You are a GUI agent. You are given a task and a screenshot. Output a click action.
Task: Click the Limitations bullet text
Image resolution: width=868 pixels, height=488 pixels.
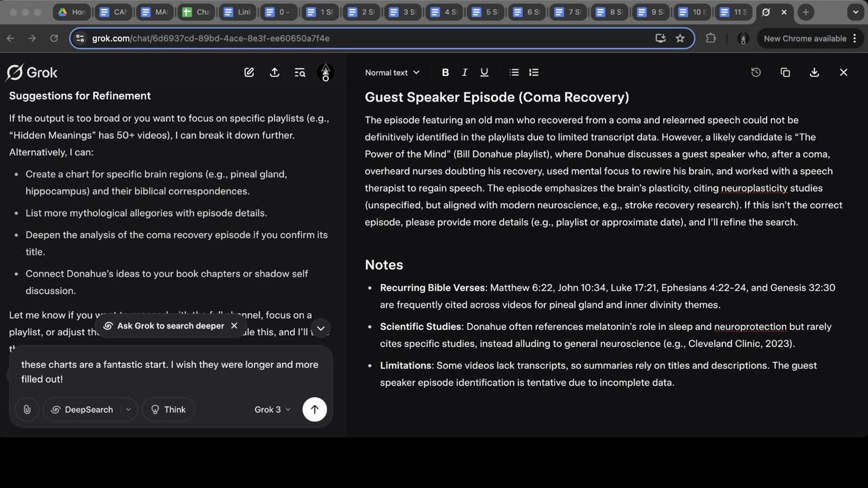coord(598,373)
